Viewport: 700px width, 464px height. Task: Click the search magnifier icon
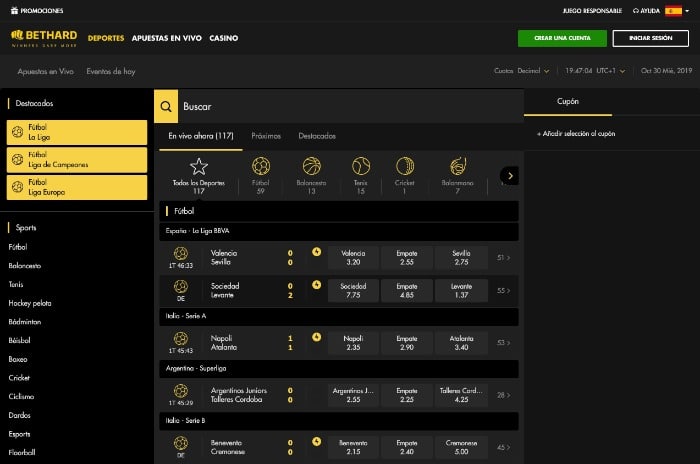[166, 106]
